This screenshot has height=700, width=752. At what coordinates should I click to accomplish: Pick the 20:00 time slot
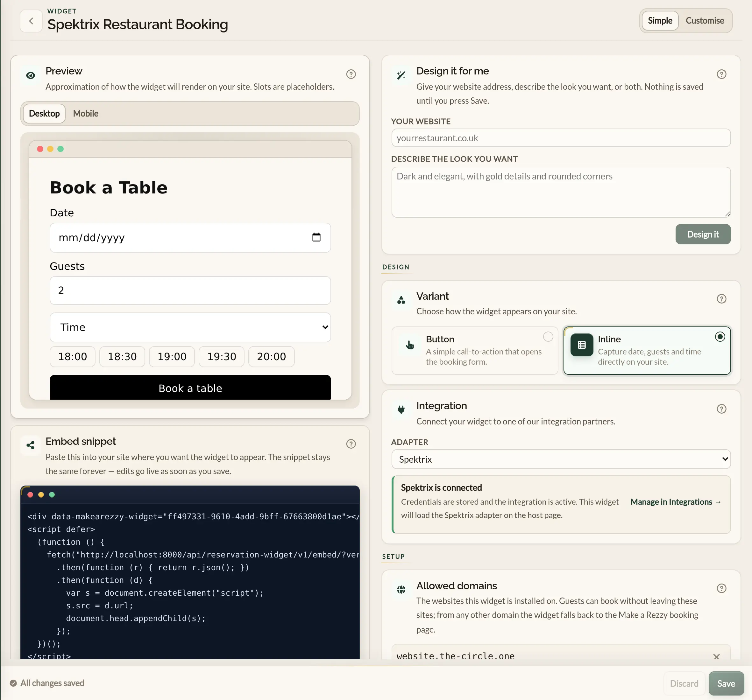click(271, 356)
